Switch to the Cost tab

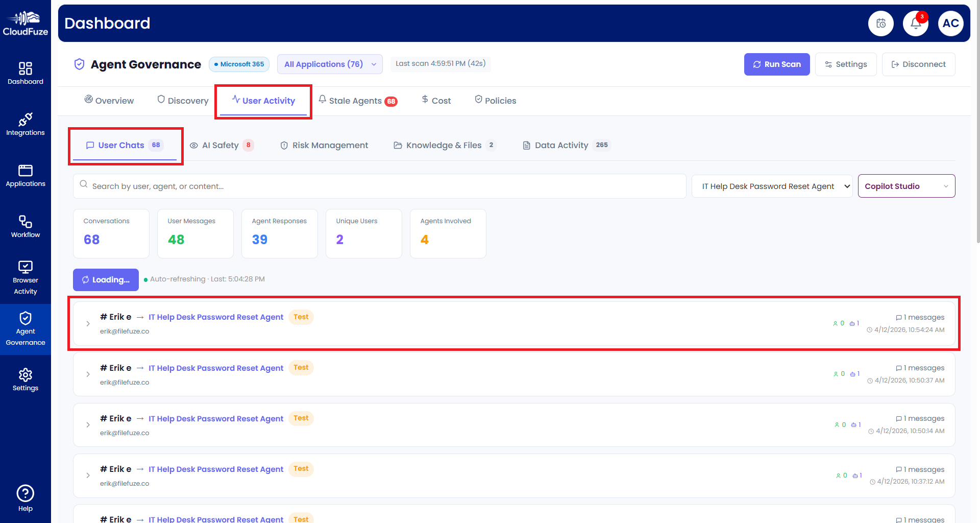pos(436,101)
